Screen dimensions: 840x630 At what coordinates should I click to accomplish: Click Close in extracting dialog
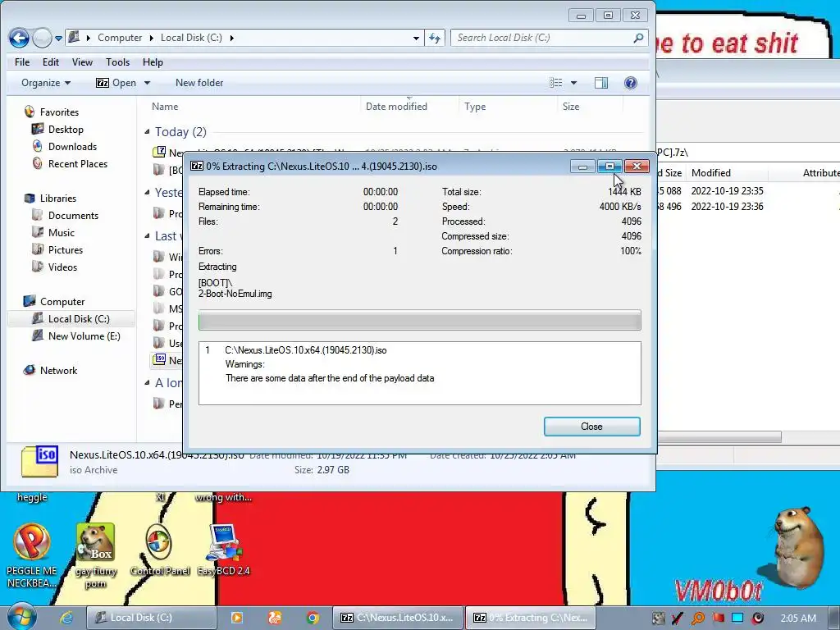point(591,427)
